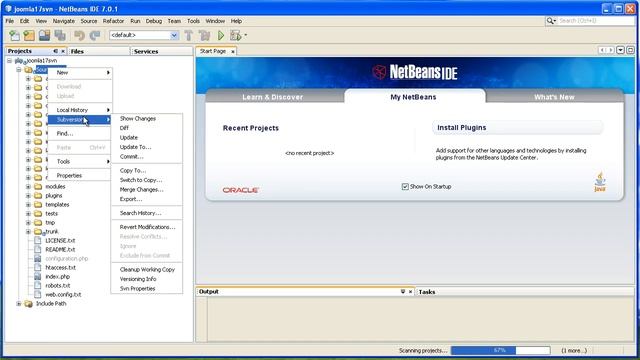Select index.php file in tree

(57, 277)
